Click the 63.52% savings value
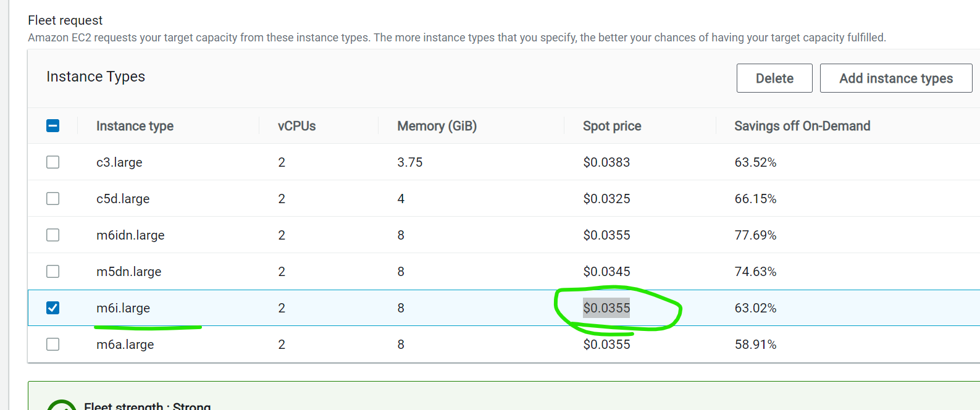This screenshot has height=410, width=980. (755, 162)
